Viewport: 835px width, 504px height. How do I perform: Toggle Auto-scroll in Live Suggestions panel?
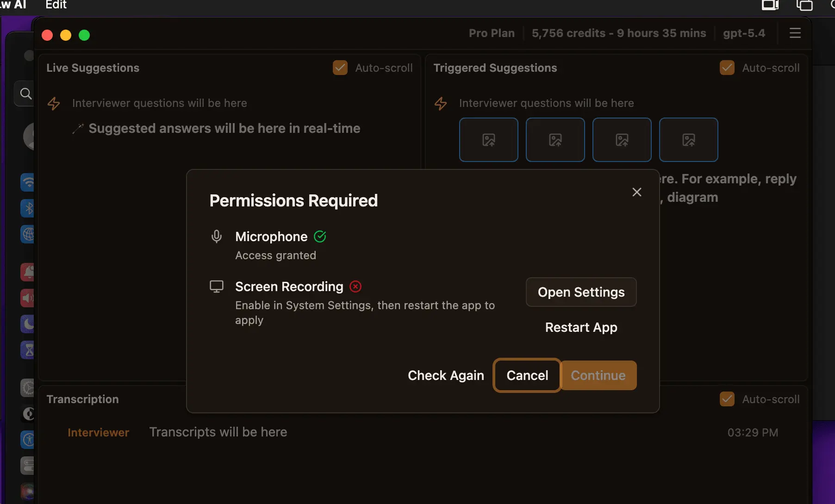click(340, 68)
